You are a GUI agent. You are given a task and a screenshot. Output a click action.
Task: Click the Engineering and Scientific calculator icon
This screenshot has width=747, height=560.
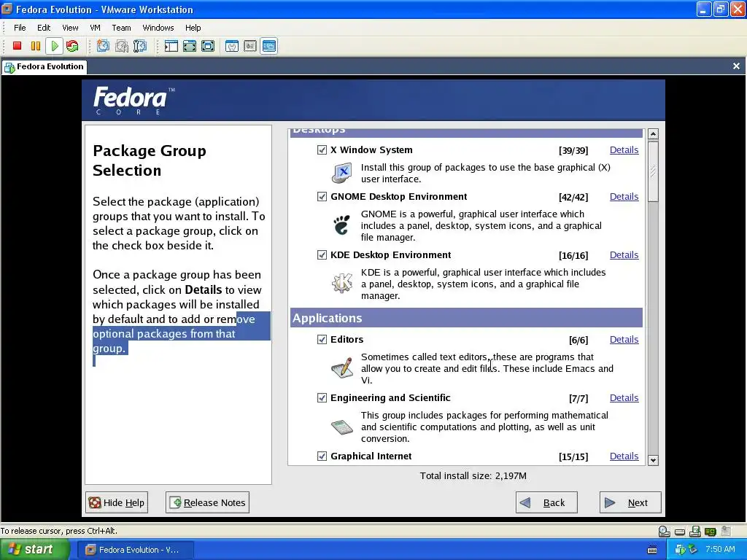(342, 427)
